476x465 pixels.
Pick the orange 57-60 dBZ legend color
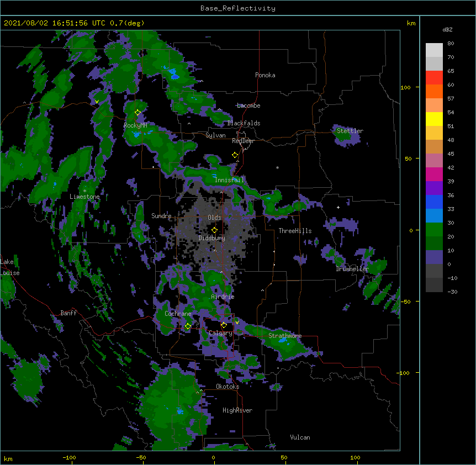tap(434, 91)
